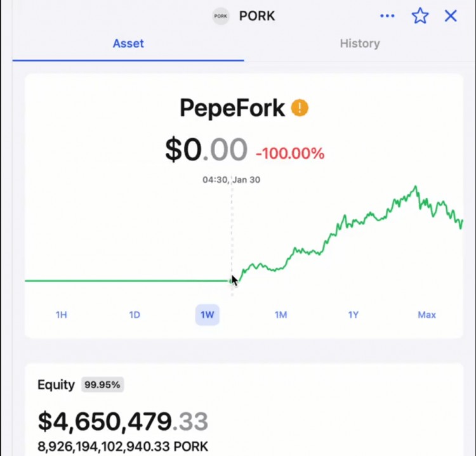The height and width of the screenshot is (456, 476).
Task: Select the 1H chart range
Action: click(62, 315)
